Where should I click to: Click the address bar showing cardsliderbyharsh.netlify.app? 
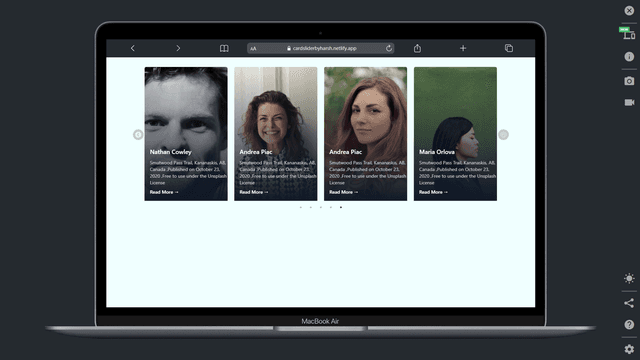click(321, 48)
